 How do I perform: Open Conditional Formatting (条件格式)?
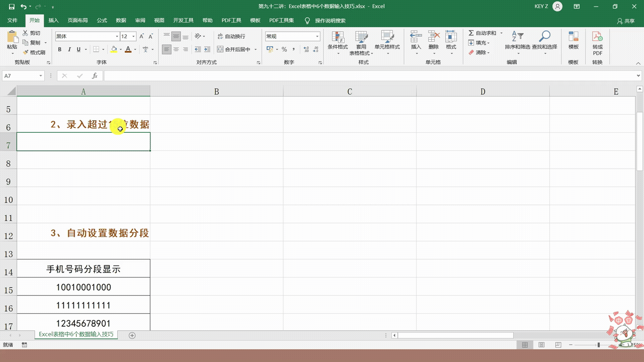338,40
